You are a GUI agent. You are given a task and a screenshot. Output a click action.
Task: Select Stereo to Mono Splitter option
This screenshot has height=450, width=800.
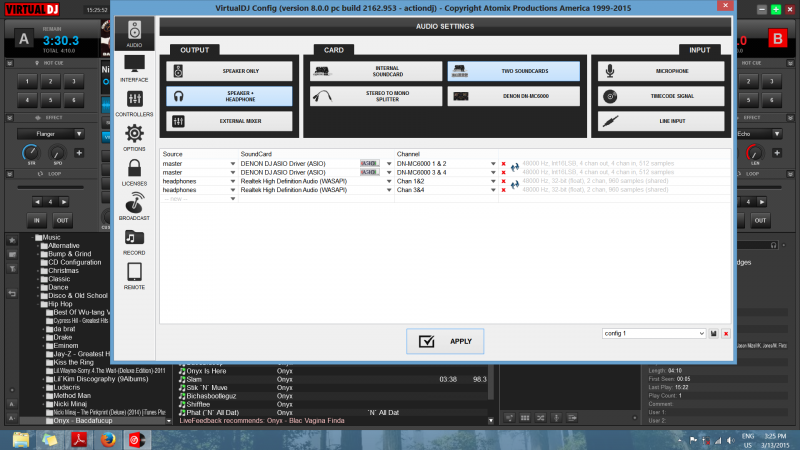click(x=376, y=96)
